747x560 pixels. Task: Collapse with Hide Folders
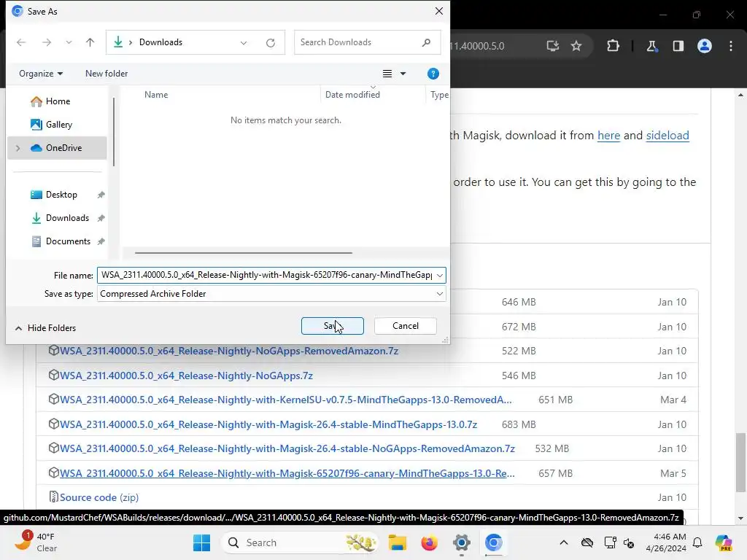(x=45, y=328)
